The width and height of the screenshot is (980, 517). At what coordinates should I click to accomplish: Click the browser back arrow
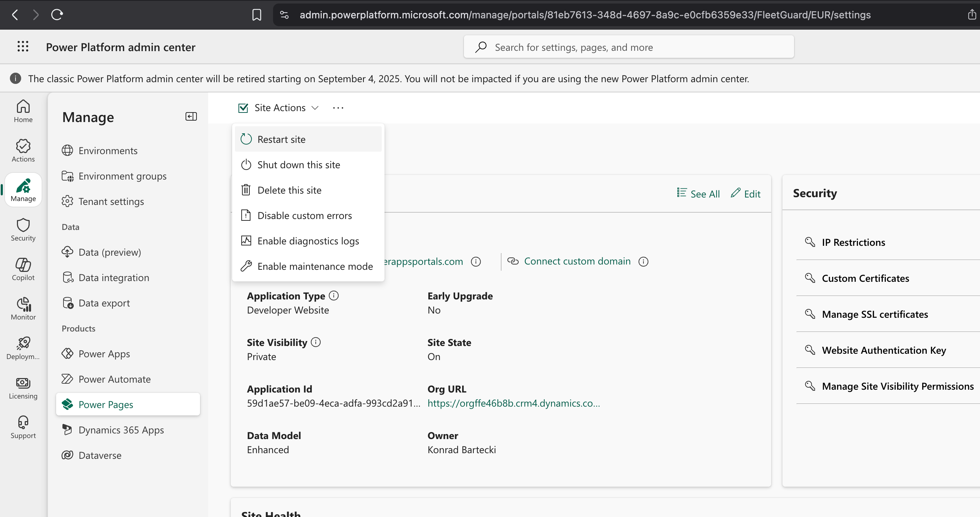click(x=15, y=15)
